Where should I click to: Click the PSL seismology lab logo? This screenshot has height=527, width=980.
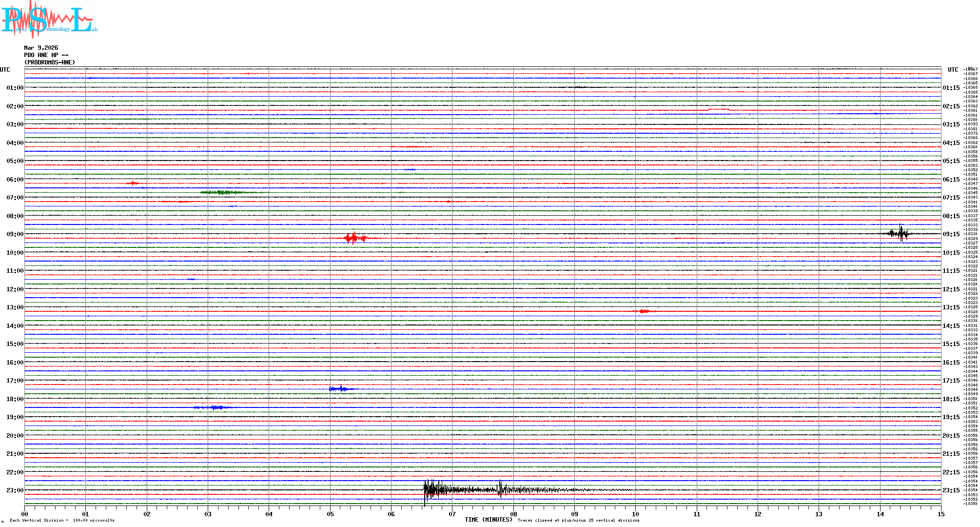click(49, 20)
